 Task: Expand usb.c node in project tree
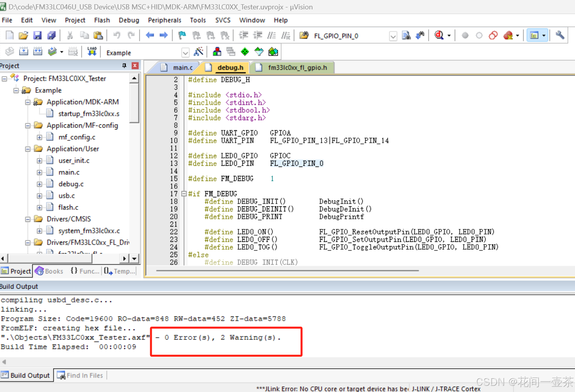(x=39, y=196)
